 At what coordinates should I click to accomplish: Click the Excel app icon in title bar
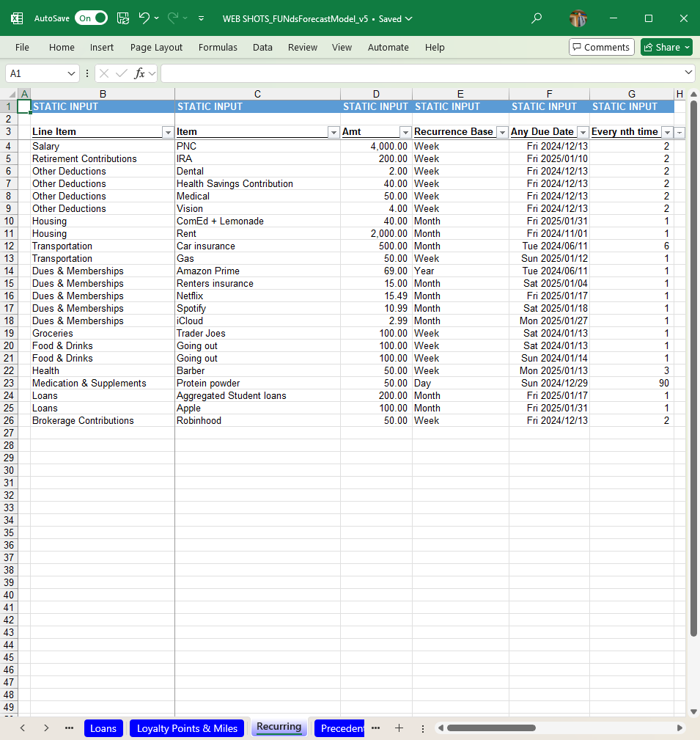point(17,18)
